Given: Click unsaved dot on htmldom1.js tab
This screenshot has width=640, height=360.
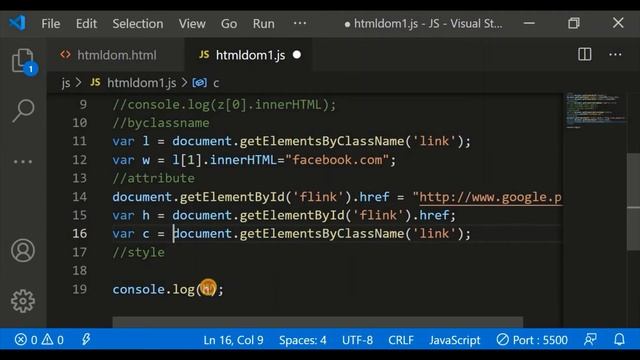Looking at the screenshot, I should coord(297,55).
